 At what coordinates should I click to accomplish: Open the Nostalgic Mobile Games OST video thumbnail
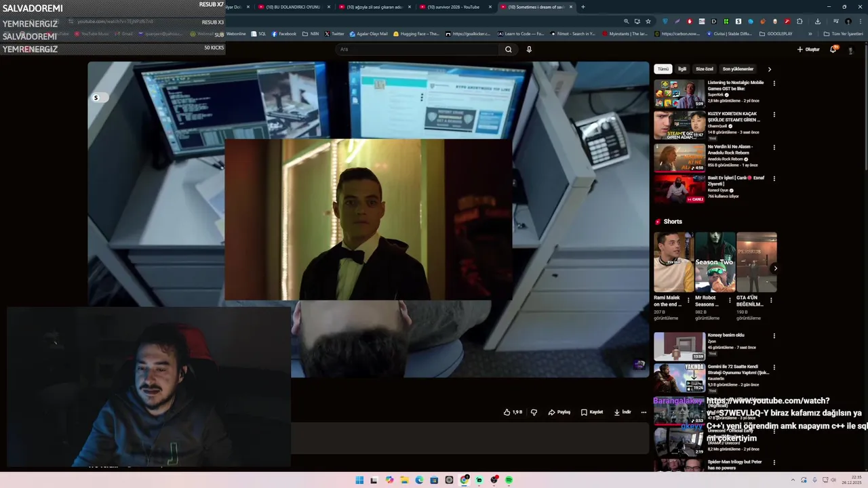pyautogui.click(x=679, y=94)
